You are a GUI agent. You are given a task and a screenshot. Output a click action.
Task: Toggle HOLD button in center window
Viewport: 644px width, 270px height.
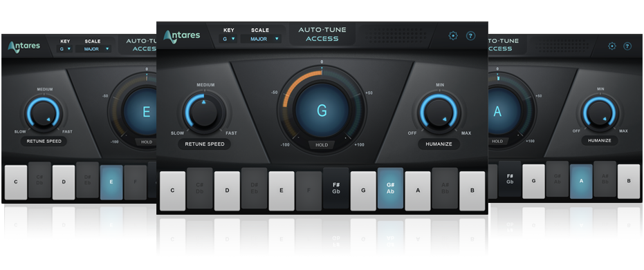[x=322, y=144]
